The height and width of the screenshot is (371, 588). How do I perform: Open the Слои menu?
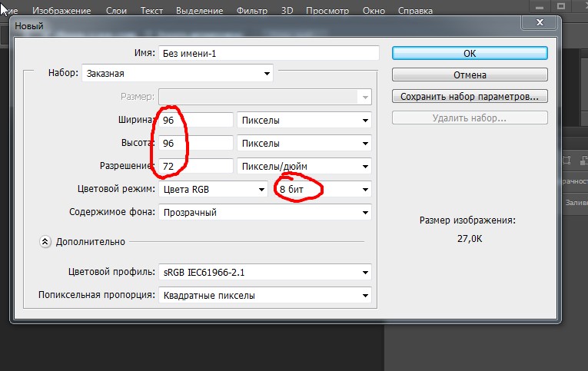pyautogui.click(x=115, y=11)
